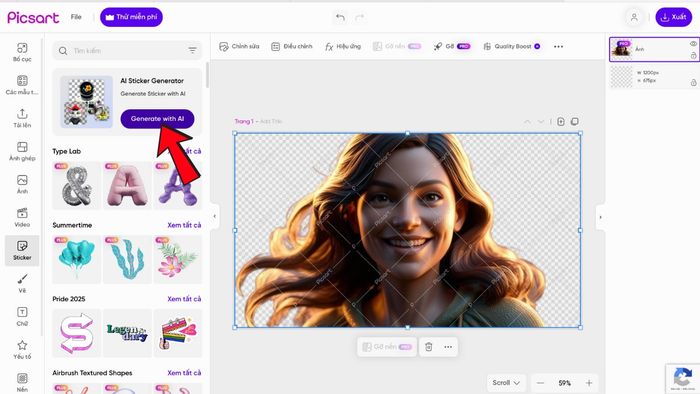The image size is (700, 394).
Task: Click the sticker panel scrollbar
Action: pyautogui.click(x=207, y=75)
